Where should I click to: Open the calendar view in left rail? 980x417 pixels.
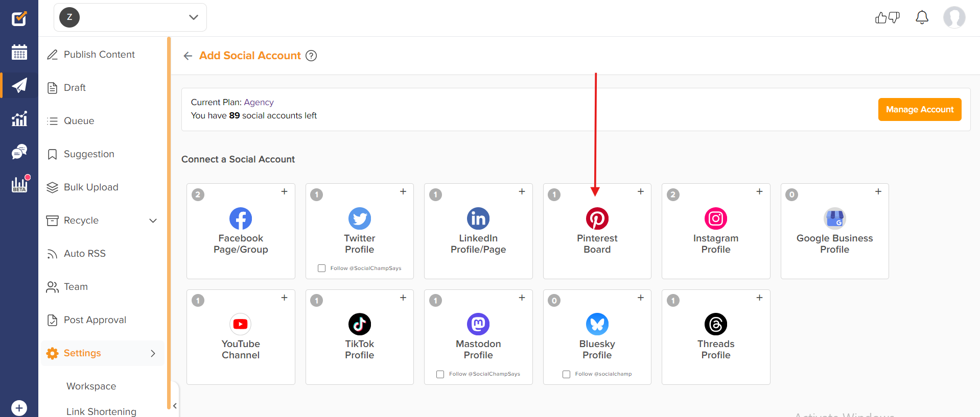tap(19, 52)
